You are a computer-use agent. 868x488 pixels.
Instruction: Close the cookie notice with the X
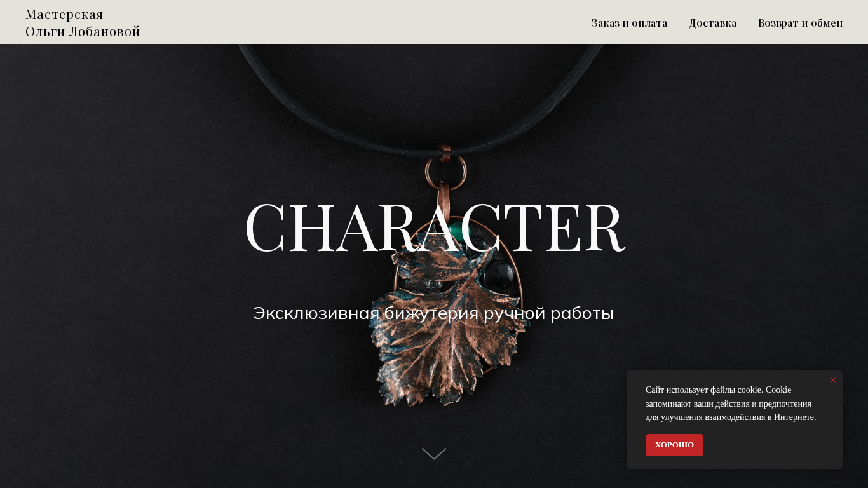point(833,380)
